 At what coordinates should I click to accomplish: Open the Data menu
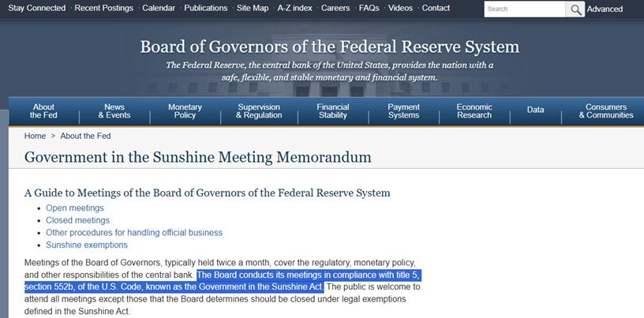536,110
